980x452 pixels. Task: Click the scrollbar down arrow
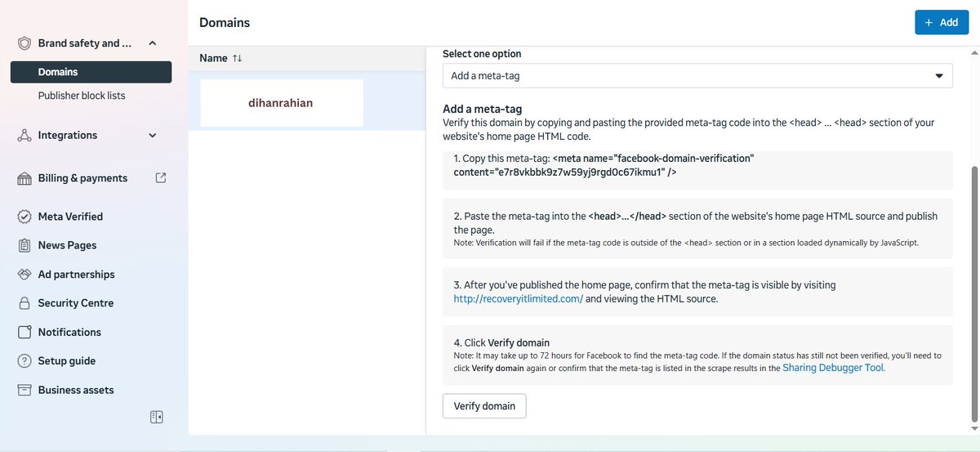pos(973,428)
